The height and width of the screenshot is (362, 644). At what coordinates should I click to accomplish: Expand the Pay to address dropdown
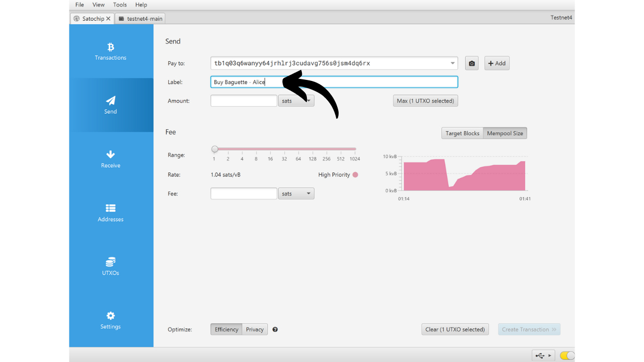pos(452,63)
